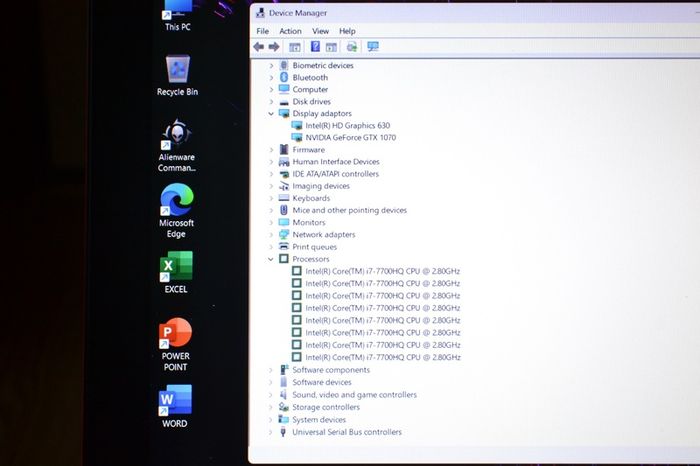Select the Human Interface Devices category
Viewport: 700px width, 466px height.
click(336, 162)
